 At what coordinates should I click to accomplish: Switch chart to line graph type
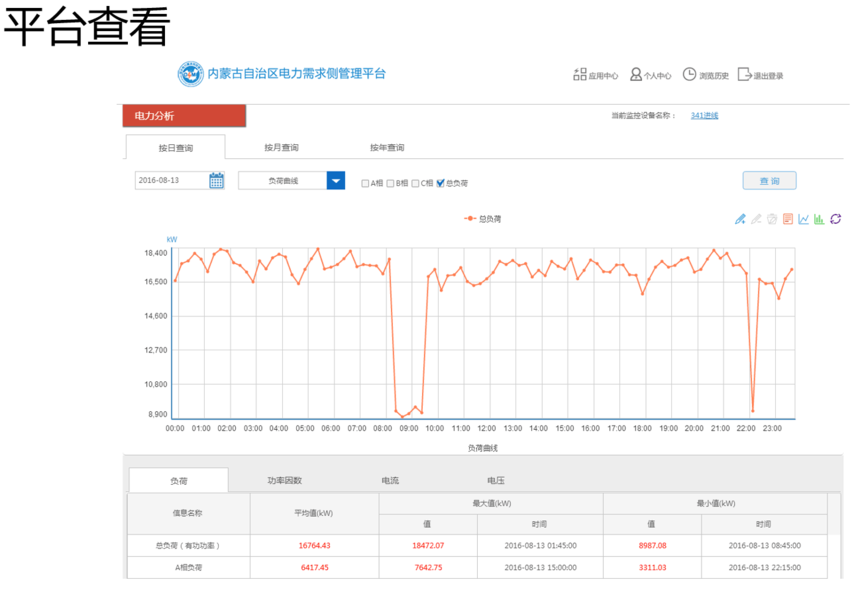804,219
